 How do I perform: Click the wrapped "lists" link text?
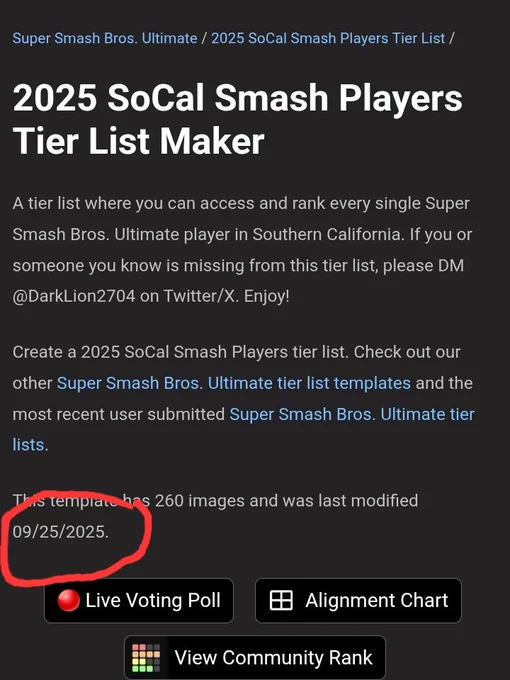[x=28, y=445]
